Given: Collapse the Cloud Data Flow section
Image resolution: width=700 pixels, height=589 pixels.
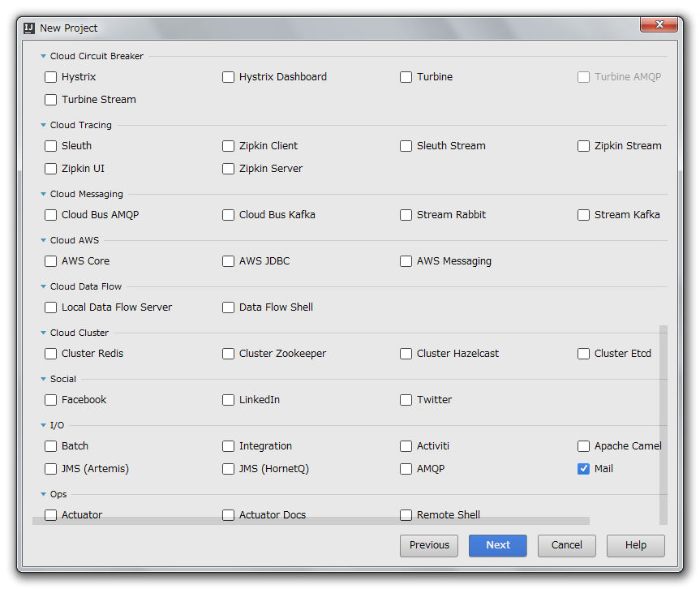Looking at the screenshot, I should pos(43,286).
